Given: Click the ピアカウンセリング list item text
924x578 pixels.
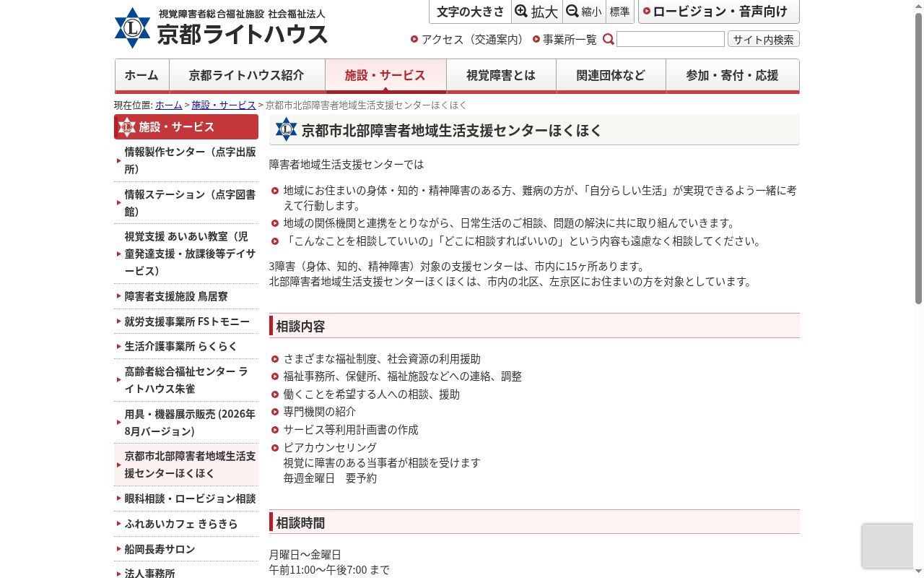Looking at the screenshot, I should [x=330, y=447].
